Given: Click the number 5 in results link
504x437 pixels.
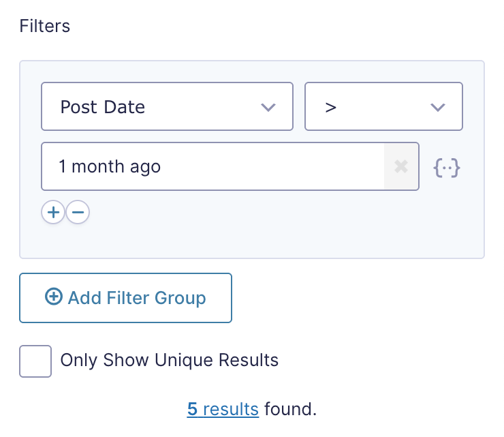Looking at the screenshot, I should [x=192, y=409].
